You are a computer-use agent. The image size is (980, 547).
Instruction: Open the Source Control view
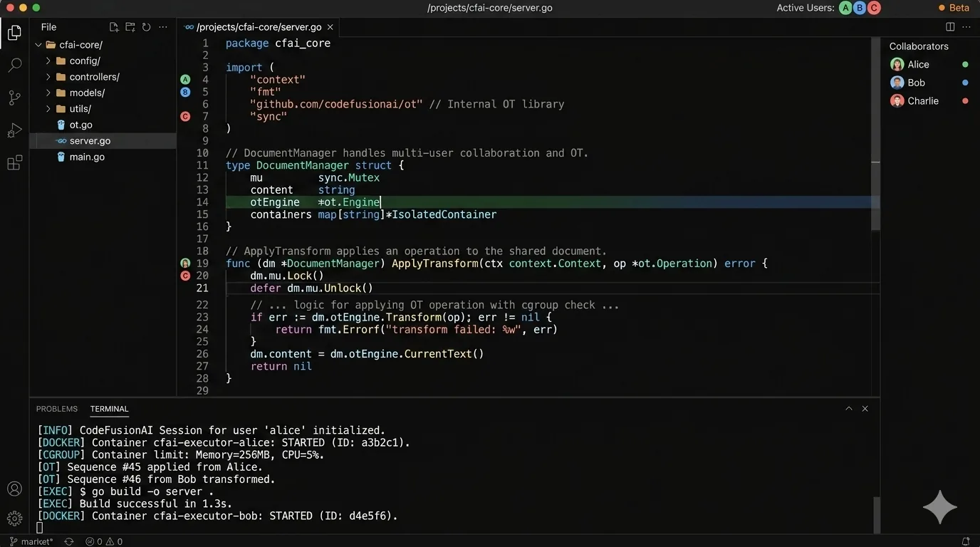pyautogui.click(x=14, y=98)
